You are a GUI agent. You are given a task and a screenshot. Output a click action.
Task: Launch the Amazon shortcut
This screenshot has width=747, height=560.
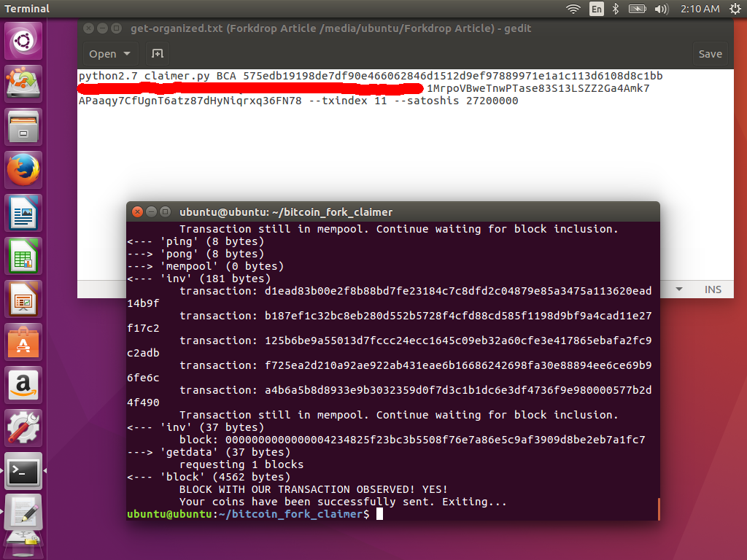[x=22, y=384]
